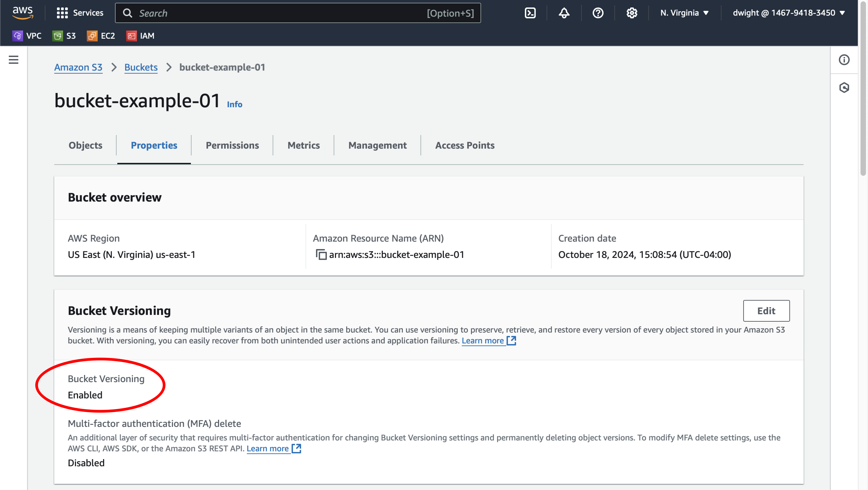Open the settings gear icon
The width and height of the screenshot is (868, 490).
point(632,13)
